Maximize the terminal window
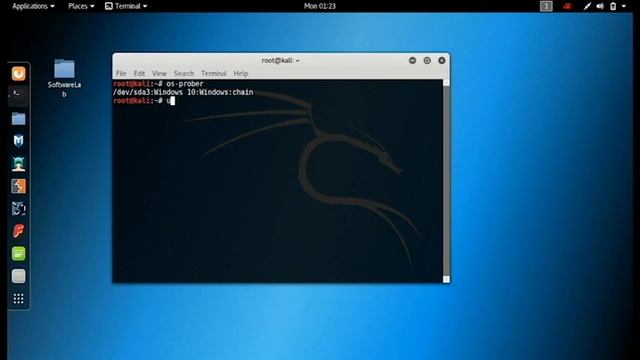 [427, 60]
